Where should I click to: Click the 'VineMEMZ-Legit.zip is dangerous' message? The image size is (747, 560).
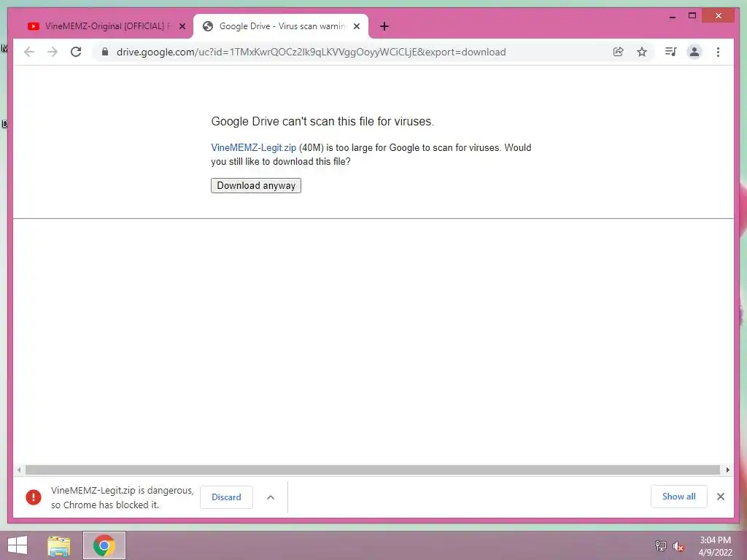tap(123, 497)
